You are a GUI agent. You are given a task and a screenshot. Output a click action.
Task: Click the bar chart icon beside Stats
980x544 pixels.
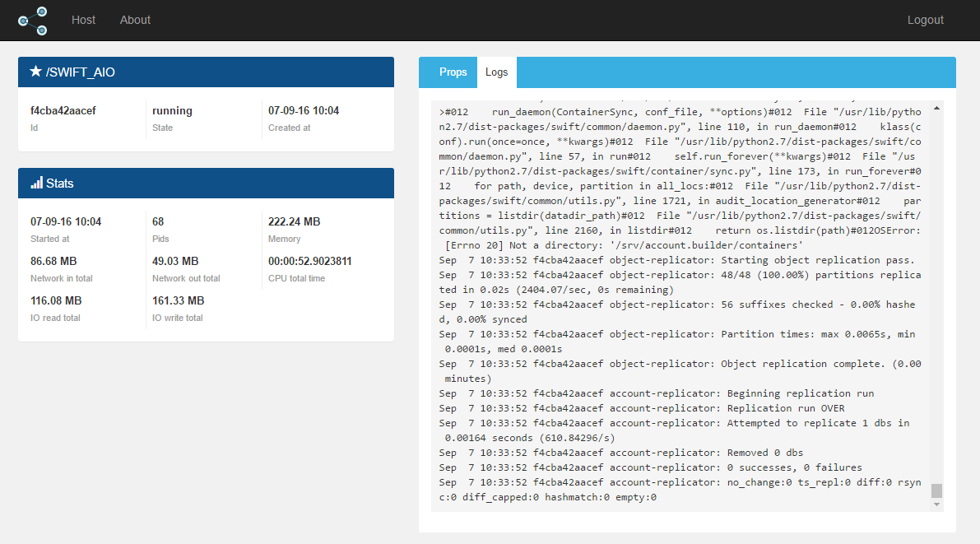[x=37, y=183]
